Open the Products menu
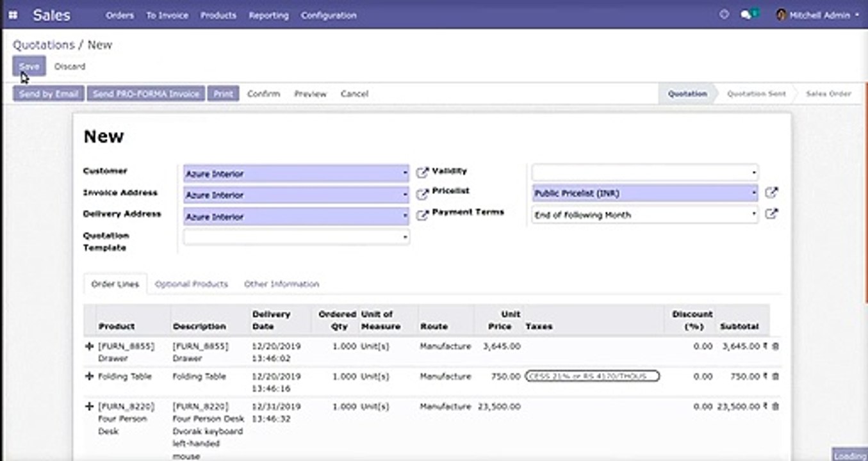 coord(218,15)
